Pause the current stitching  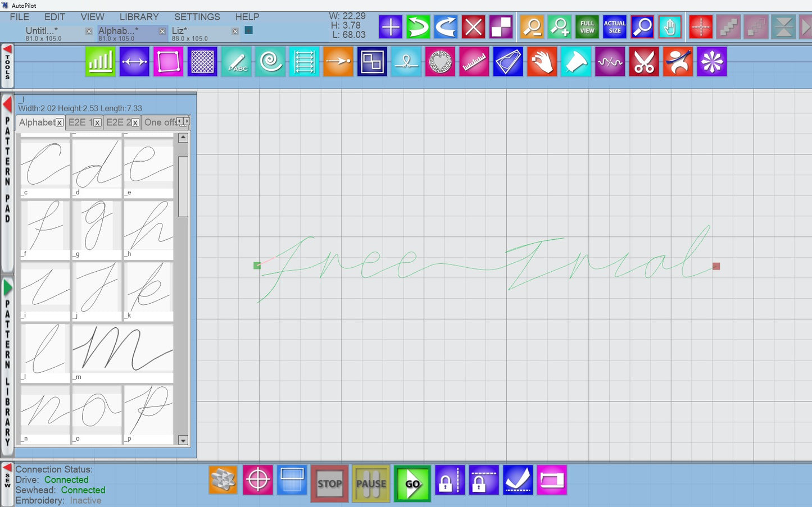[370, 483]
